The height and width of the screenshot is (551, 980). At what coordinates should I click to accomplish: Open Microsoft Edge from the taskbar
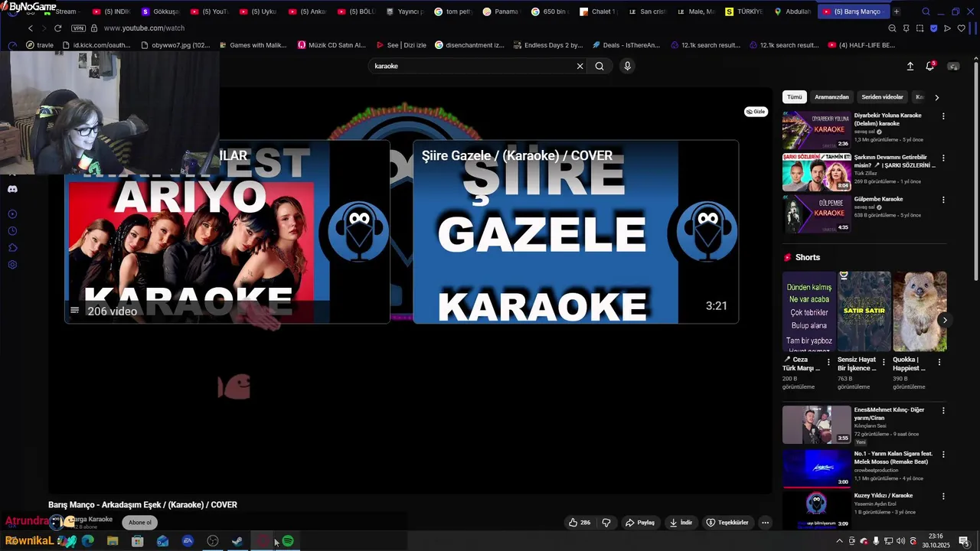click(x=88, y=541)
